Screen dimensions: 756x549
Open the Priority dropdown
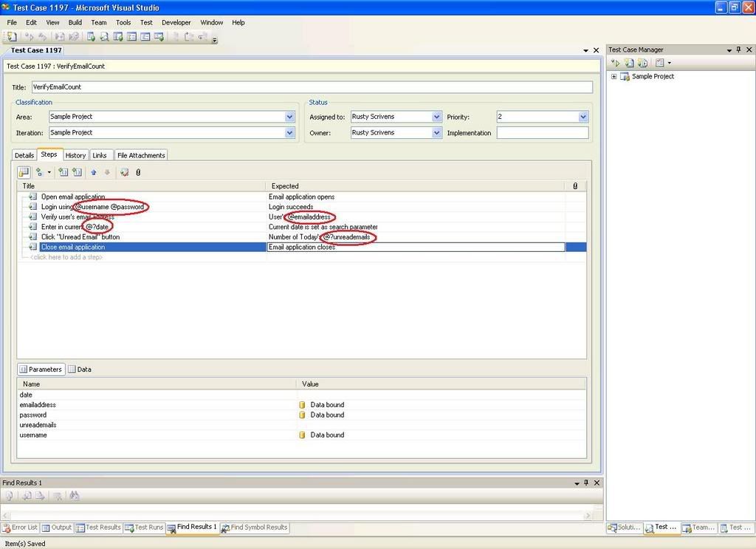tap(583, 116)
